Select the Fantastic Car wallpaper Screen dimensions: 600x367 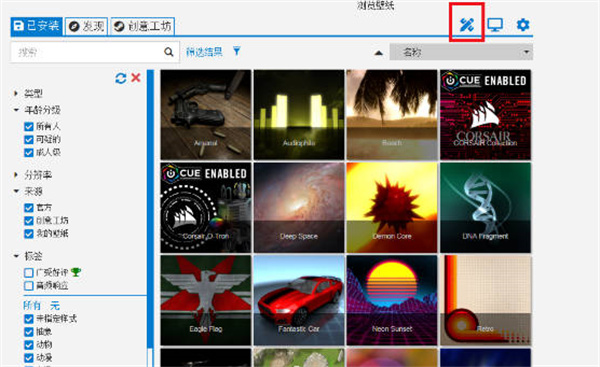point(299,300)
